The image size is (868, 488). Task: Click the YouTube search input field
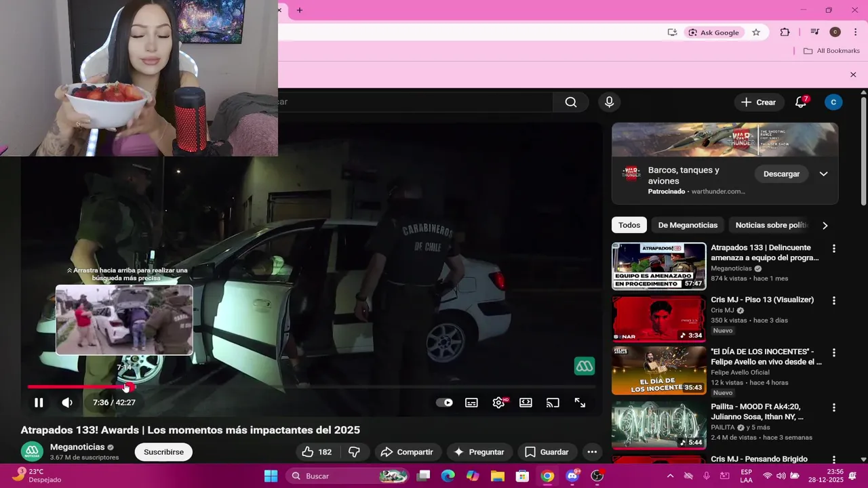point(415,102)
